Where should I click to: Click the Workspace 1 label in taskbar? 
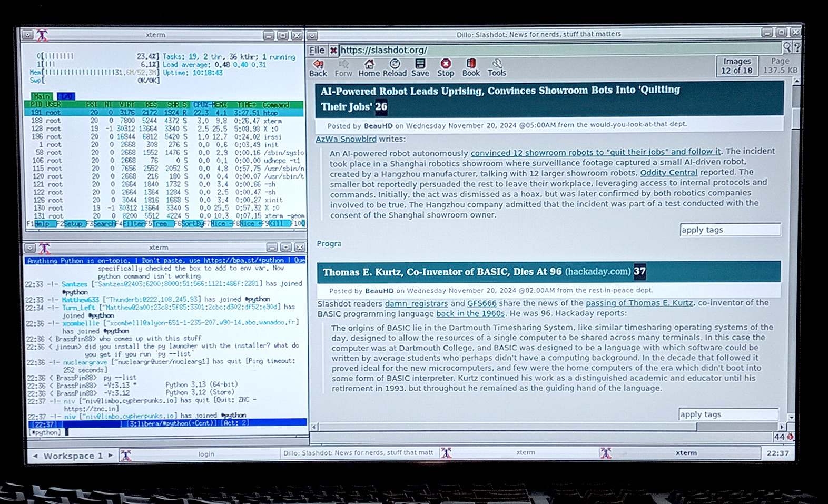coord(73,456)
